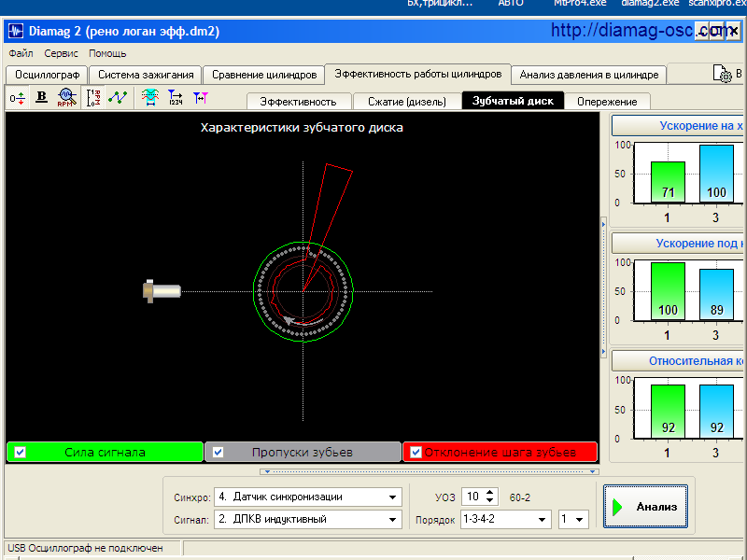Click the document with gear settings icon
This screenshot has height=560, width=747.
click(722, 74)
